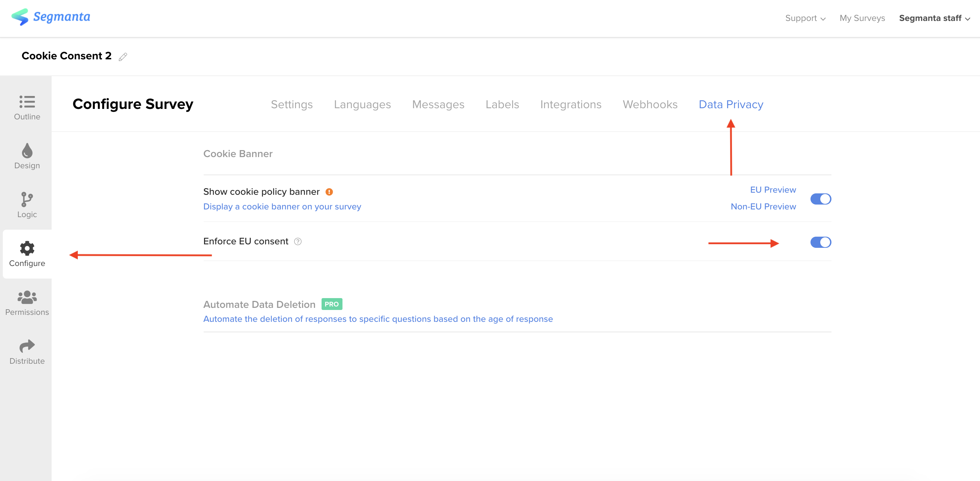
Task: Open the Design sidebar section
Action: [27, 156]
